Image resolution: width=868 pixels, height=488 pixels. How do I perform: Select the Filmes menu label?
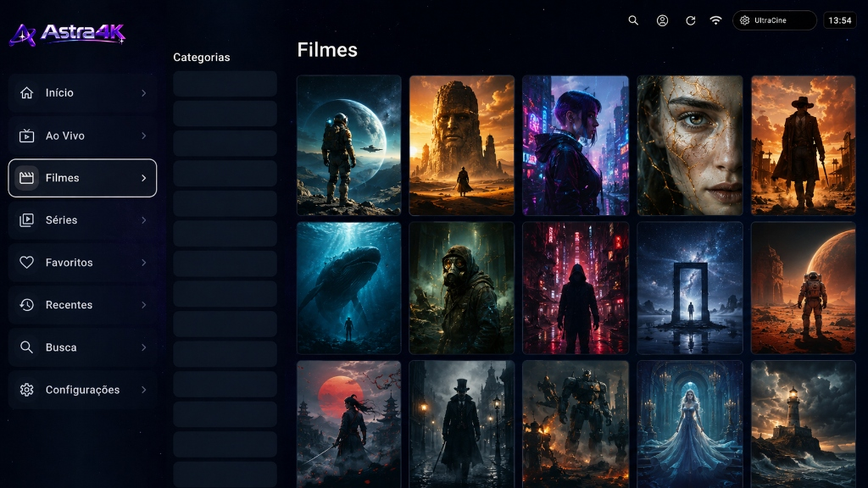tap(62, 178)
